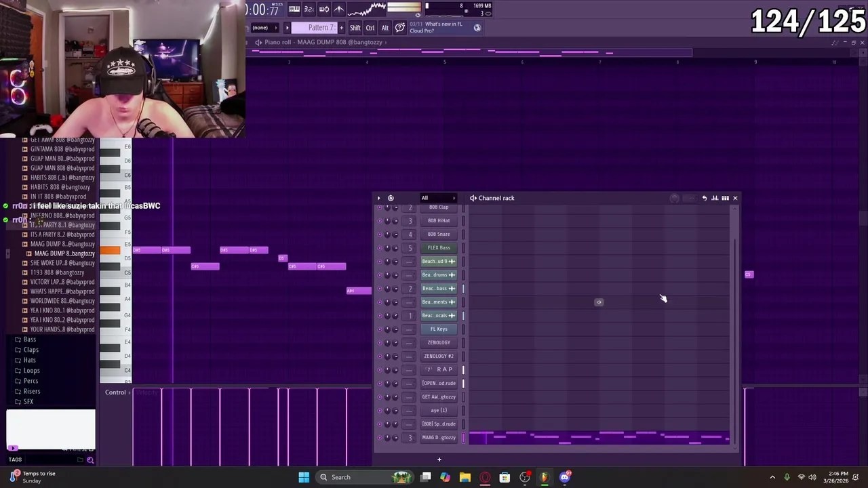Image resolution: width=868 pixels, height=488 pixels.
Task: Open FL Studio taskbar icon
Action: point(545,477)
